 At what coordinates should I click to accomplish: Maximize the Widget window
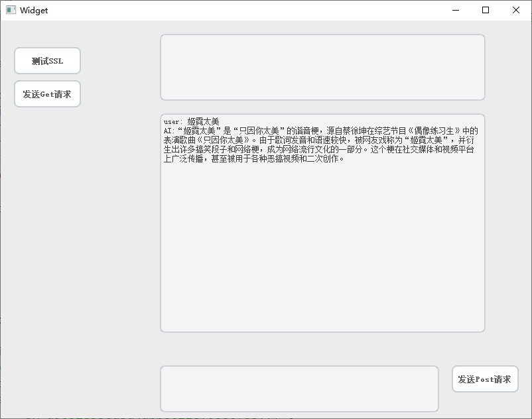click(x=486, y=10)
